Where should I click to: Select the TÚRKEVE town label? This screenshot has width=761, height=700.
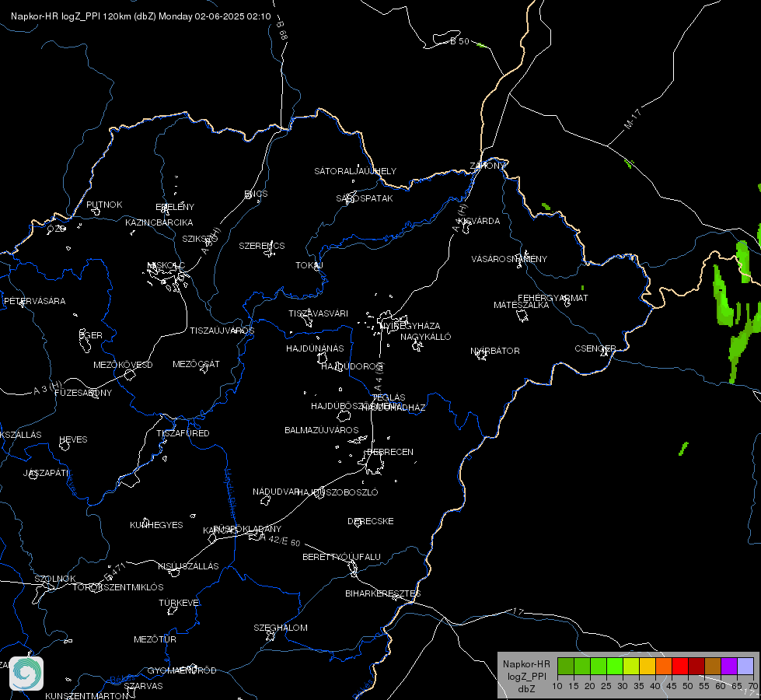coord(179,602)
